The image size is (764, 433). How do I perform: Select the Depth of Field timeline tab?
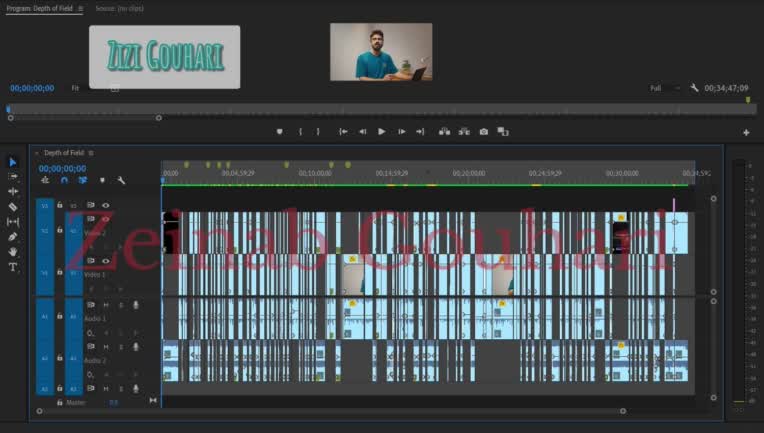pos(64,153)
